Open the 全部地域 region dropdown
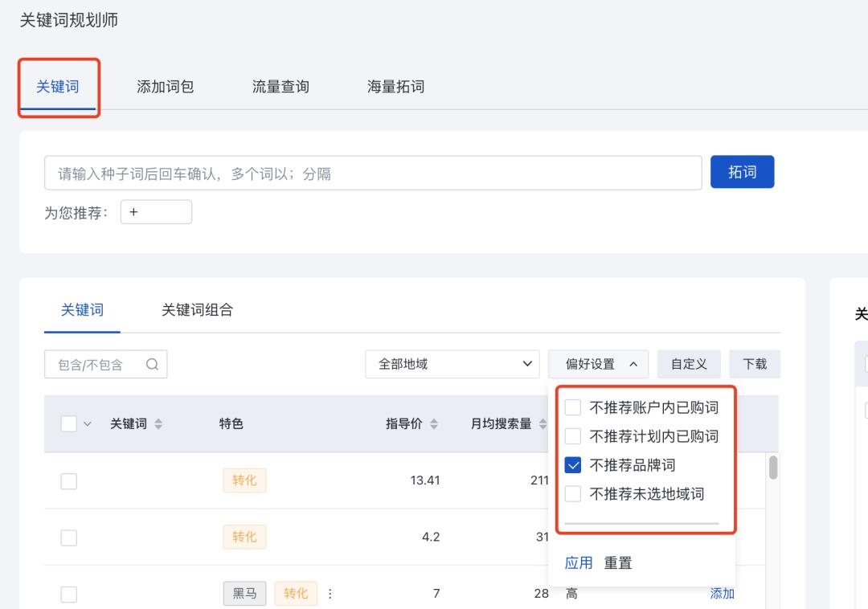 click(452, 364)
